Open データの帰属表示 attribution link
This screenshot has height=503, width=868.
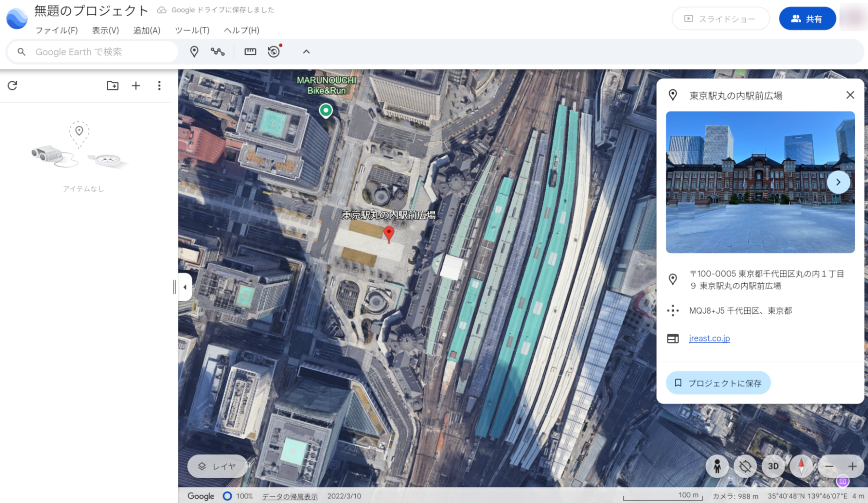click(290, 496)
